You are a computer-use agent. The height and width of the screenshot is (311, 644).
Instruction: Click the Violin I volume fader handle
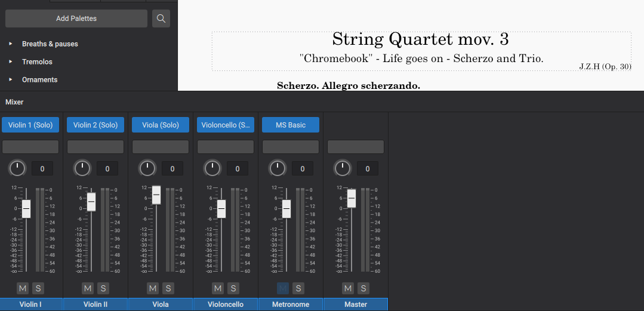pyautogui.click(x=26, y=209)
